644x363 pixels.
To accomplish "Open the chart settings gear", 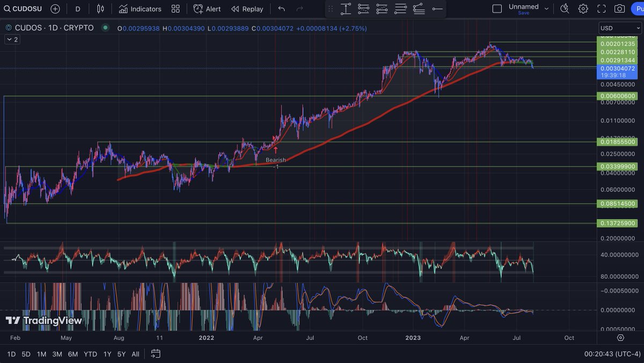I will tap(583, 9).
